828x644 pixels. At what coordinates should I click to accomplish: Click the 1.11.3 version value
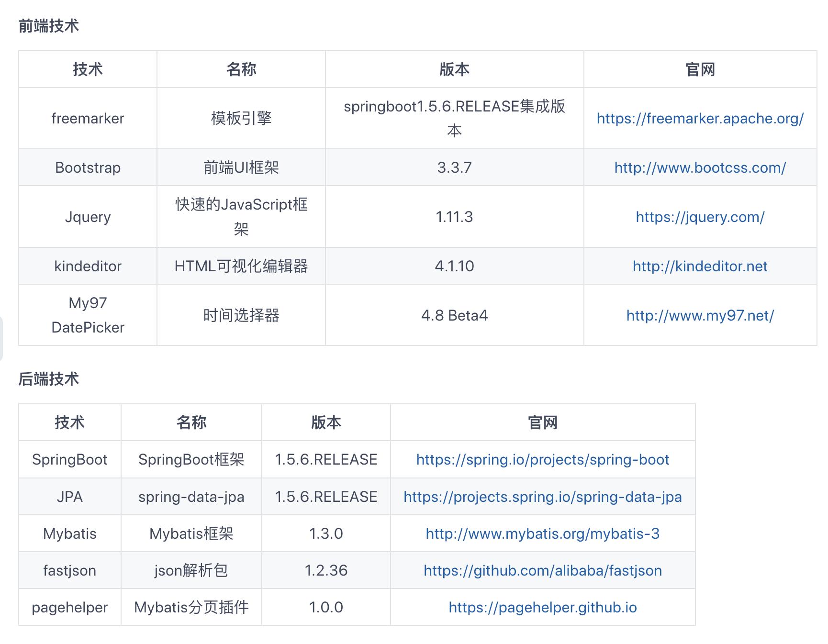pos(455,217)
